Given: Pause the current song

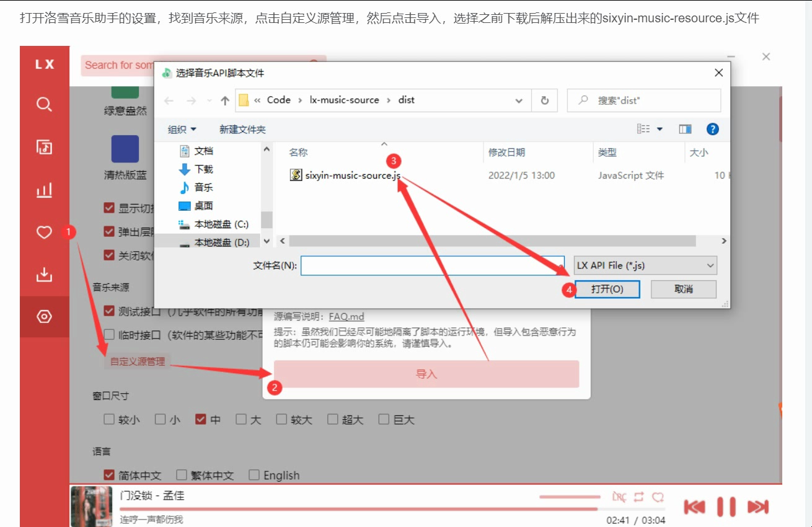Looking at the screenshot, I should (x=726, y=507).
